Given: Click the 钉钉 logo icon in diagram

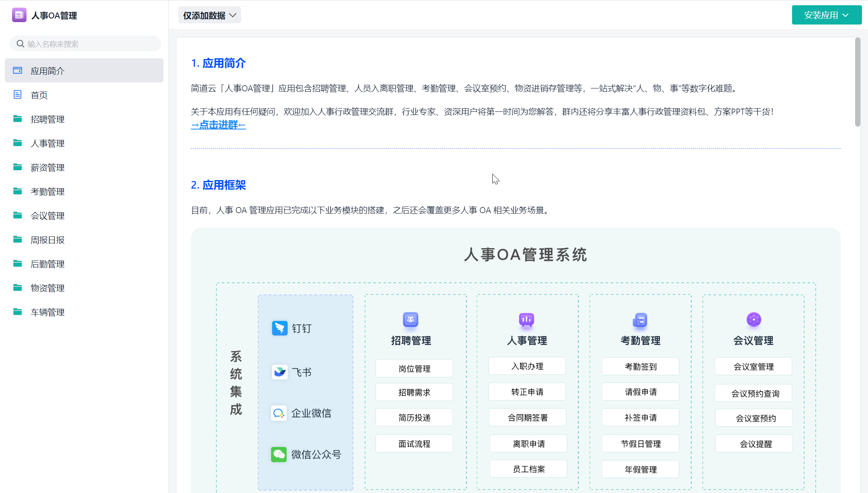Looking at the screenshot, I should 280,328.
